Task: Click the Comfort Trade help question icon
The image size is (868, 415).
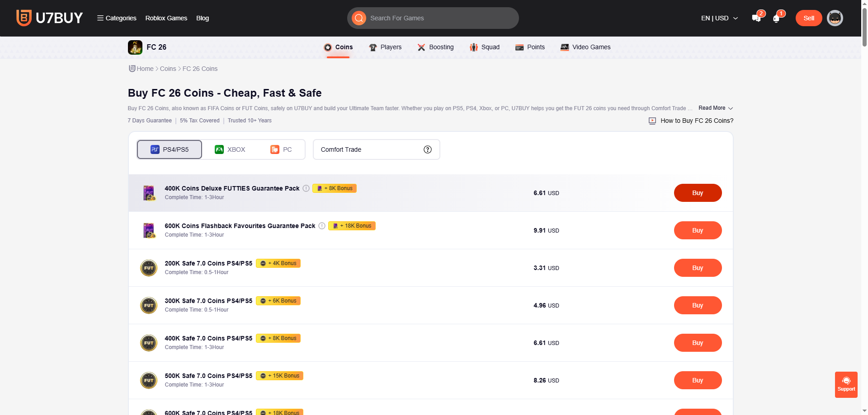Action: click(x=428, y=149)
